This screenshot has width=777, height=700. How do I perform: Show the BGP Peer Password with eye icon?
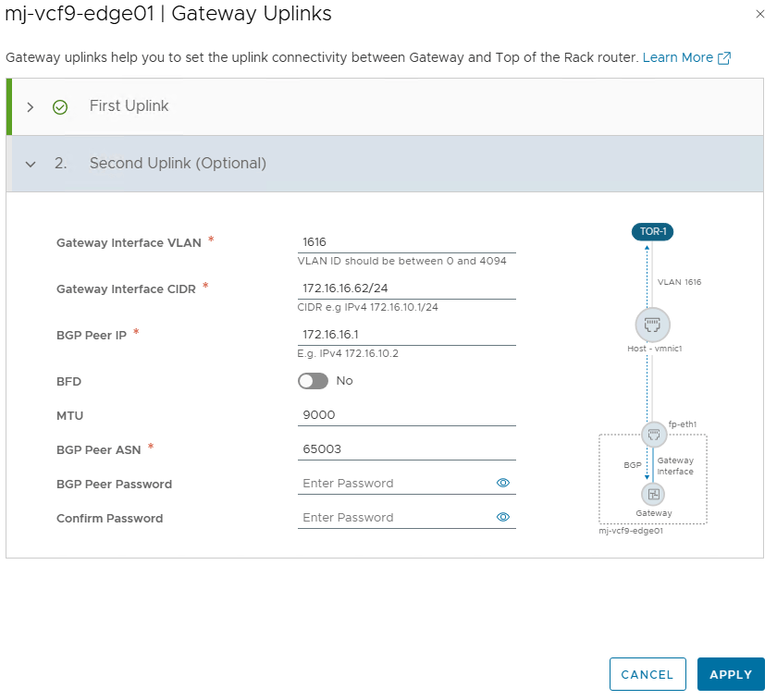tap(503, 483)
